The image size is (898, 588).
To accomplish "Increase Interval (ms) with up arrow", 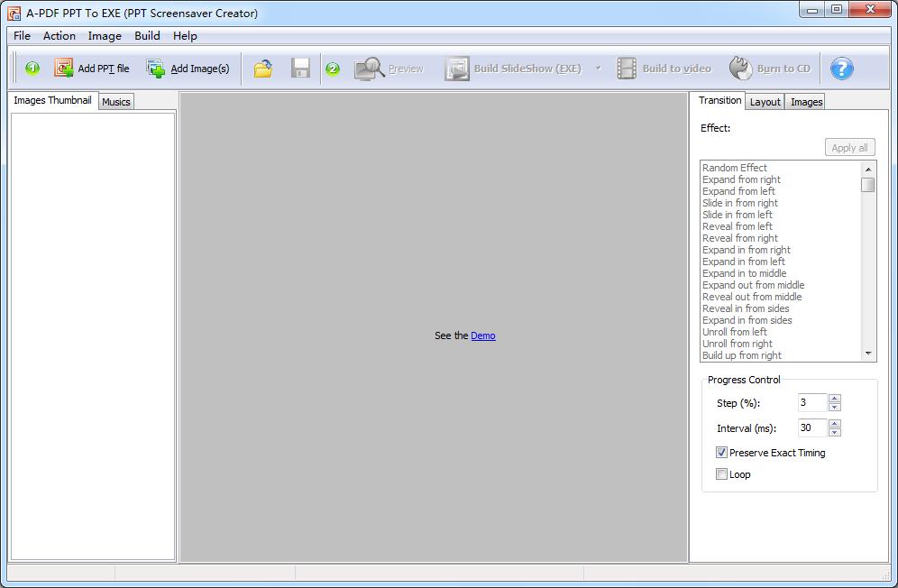I will (x=834, y=424).
